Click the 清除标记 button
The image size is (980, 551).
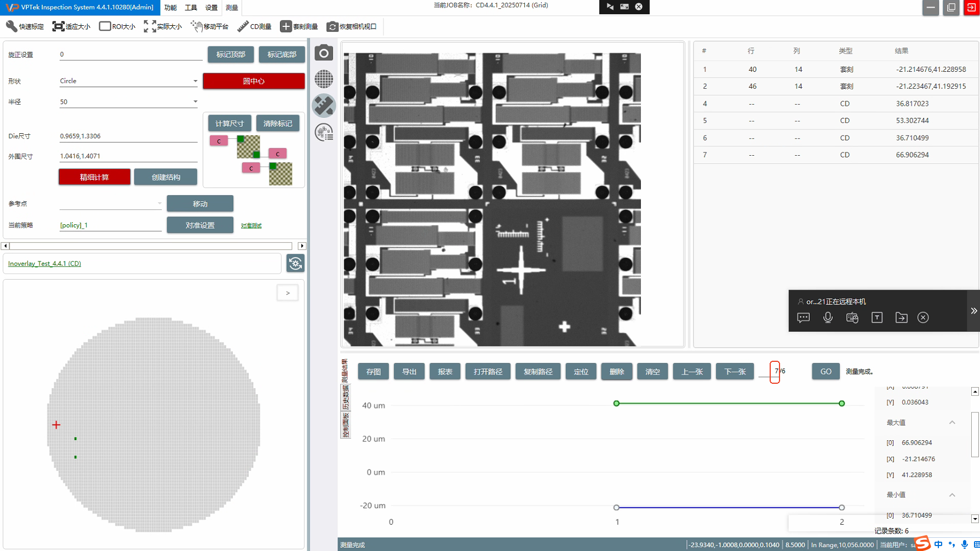coord(278,123)
